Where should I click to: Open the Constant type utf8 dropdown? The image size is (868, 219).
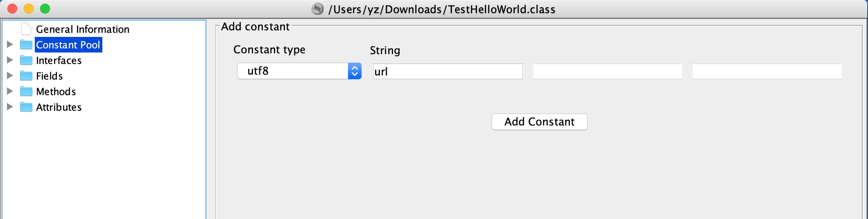(299, 71)
